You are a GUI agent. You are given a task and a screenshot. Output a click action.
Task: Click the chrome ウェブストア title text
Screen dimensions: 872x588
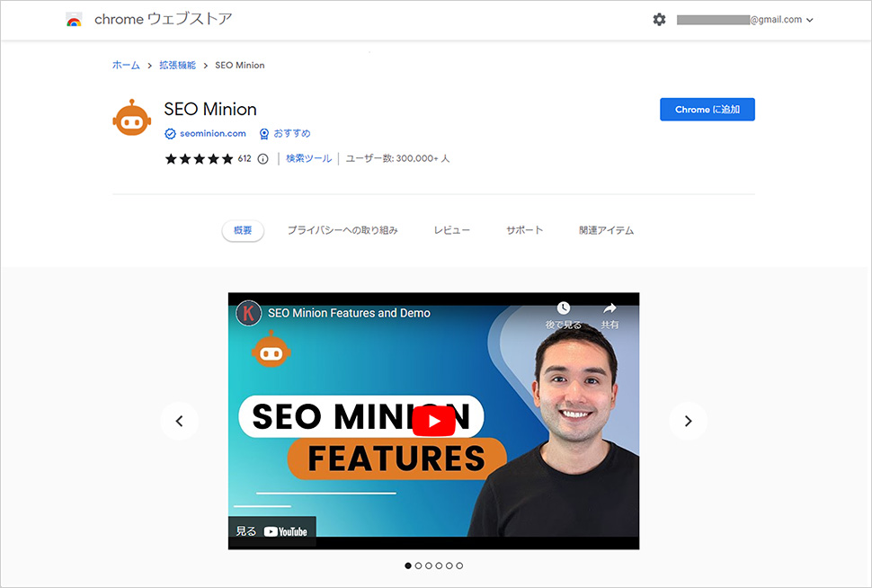[x=164, y=20]
